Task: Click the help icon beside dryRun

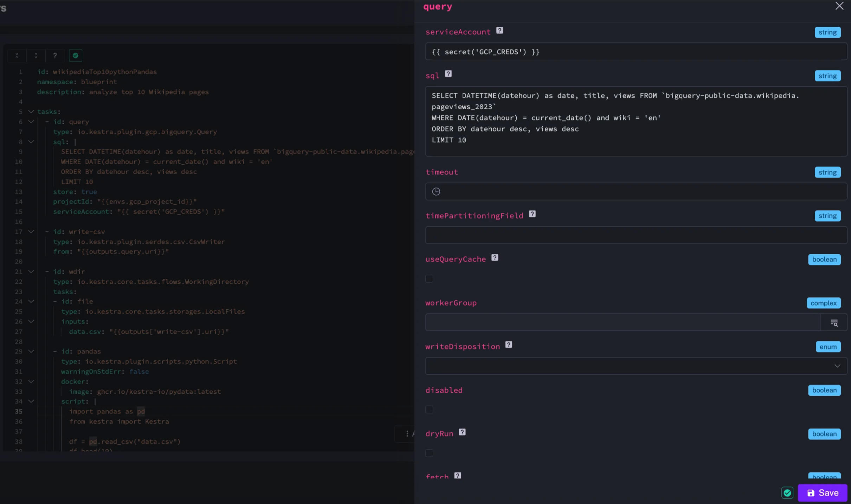Action: [x=462, y=432]
